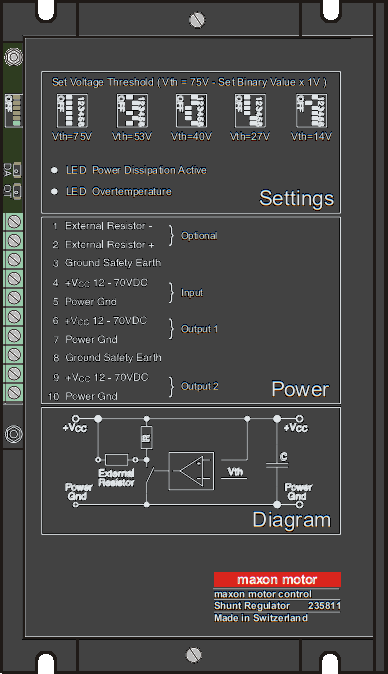Viewport: 388px width, 674px height.
Task: Click the right +Vcc label in the diagram
Action: 296,428
